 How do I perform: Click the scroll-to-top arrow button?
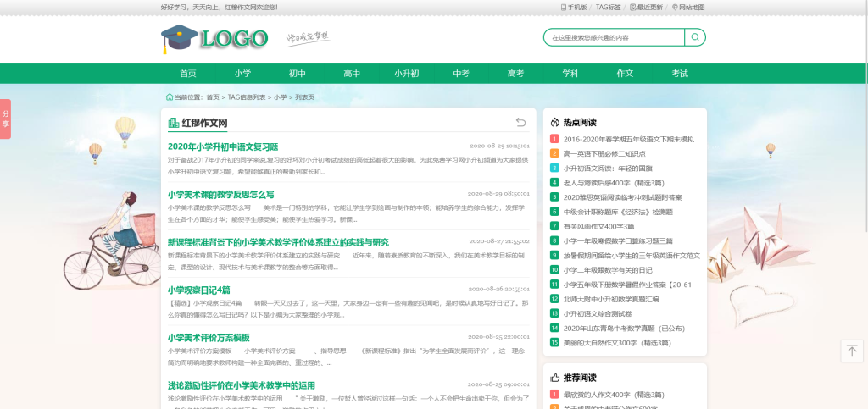(x=852, y=351)
